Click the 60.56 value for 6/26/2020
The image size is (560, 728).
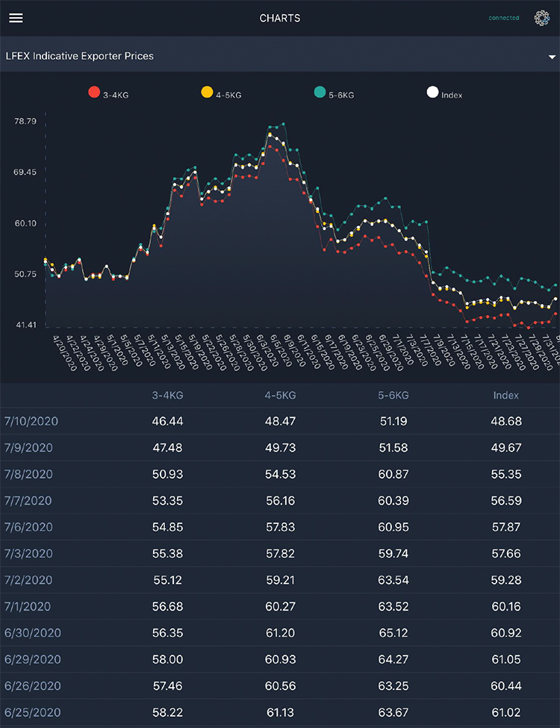point(280,685)
